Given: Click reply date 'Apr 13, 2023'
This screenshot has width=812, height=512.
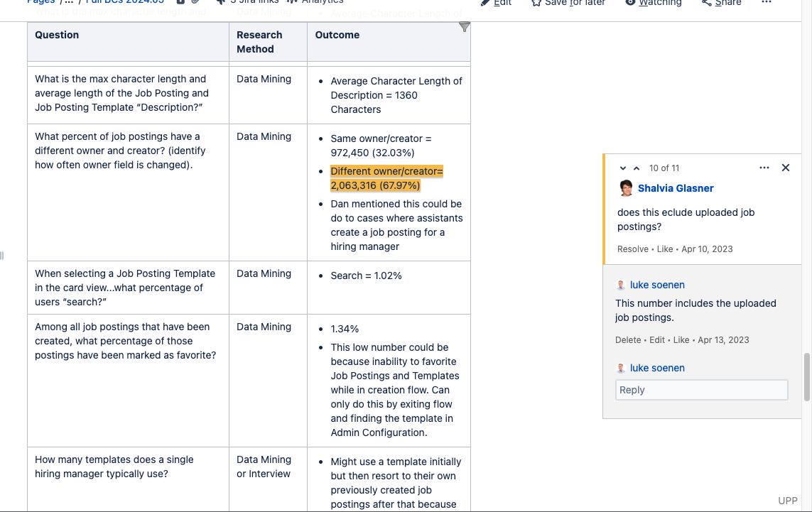Looking at the screenshot, I should tap(723, 340).
